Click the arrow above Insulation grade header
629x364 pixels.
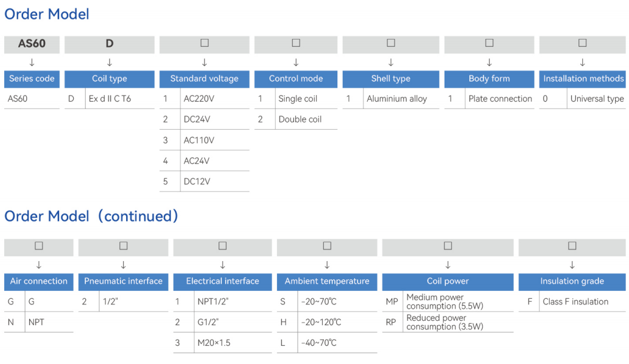572,265
